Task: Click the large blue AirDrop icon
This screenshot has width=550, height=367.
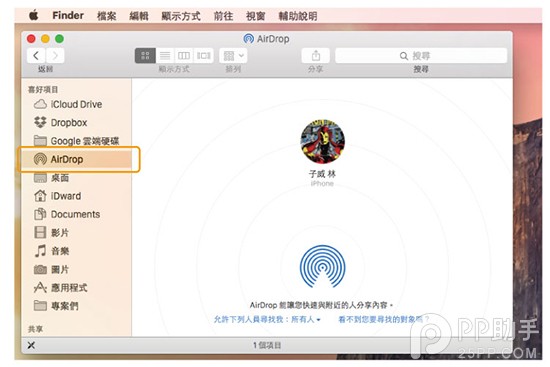Action: point(322,267)
